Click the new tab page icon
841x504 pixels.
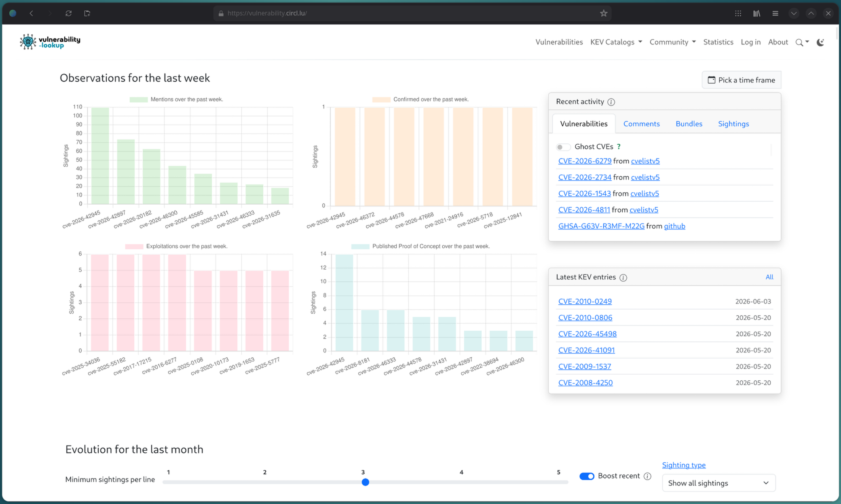(x=87, y=13)
